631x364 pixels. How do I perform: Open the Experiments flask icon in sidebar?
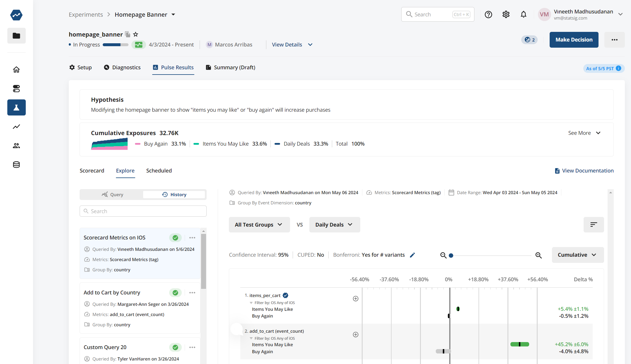pos(16,108)
